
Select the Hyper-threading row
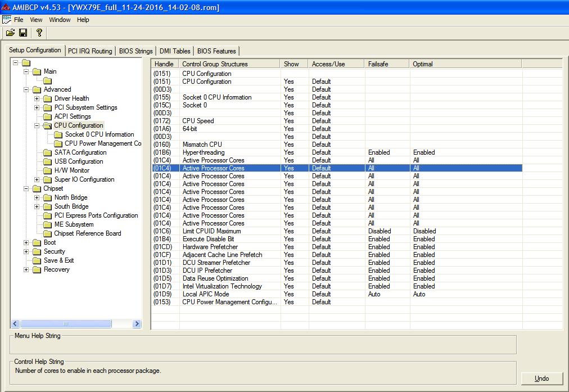(337, 152)
